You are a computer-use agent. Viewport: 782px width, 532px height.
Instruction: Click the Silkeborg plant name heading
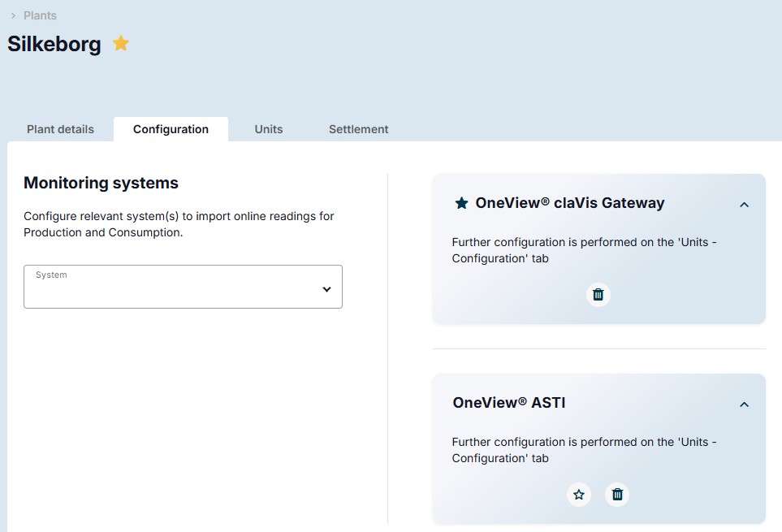point(54,44)
